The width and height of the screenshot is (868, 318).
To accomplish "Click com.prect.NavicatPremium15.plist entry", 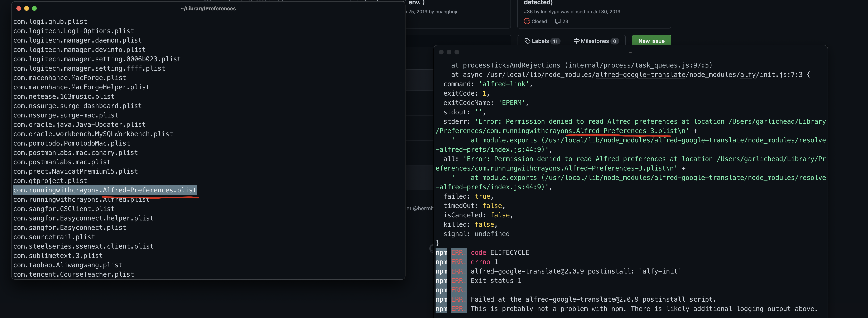I will point(76,171).
